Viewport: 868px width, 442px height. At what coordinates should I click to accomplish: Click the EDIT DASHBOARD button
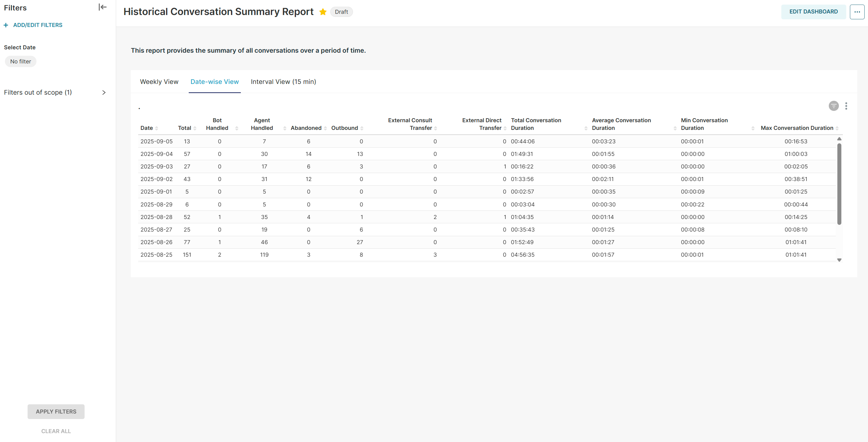point(813,12)
